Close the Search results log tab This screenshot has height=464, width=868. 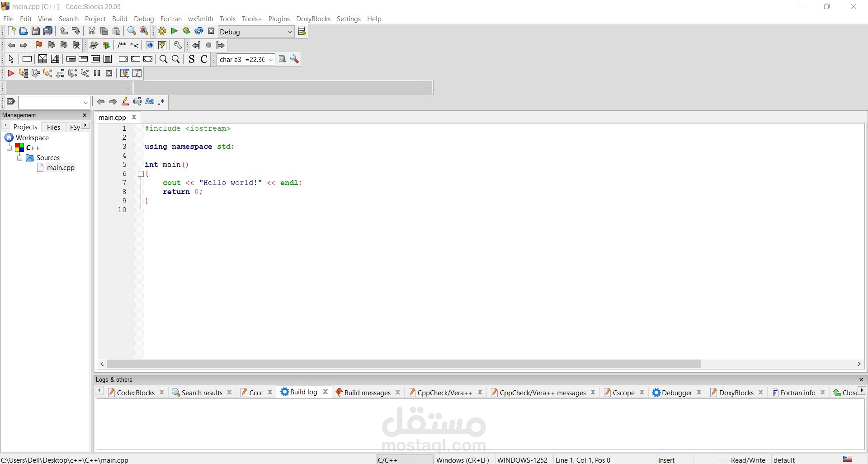point(230,393)
